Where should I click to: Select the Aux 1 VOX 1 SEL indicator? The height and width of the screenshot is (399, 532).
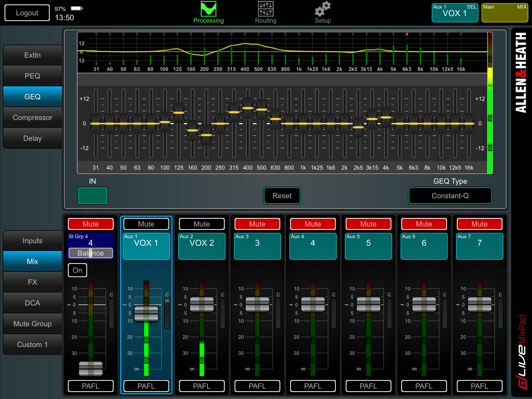tap(454, 13)
